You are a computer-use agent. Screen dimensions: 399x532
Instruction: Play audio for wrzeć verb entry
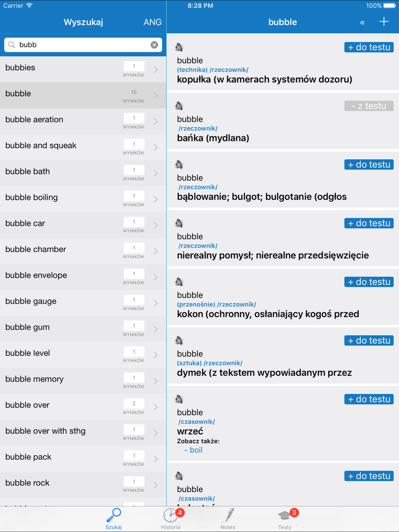[179, 399]
